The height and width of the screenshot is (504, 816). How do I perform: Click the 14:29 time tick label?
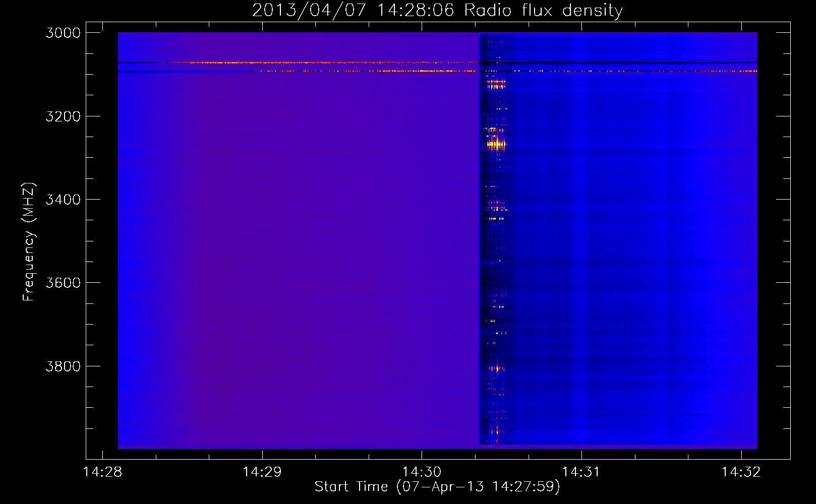click(x=262, y=472)
